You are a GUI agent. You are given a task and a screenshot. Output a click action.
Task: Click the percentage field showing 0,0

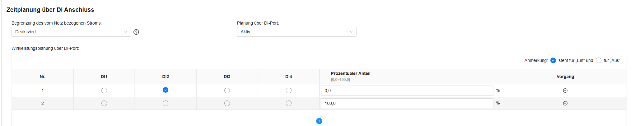pos(407,91)
